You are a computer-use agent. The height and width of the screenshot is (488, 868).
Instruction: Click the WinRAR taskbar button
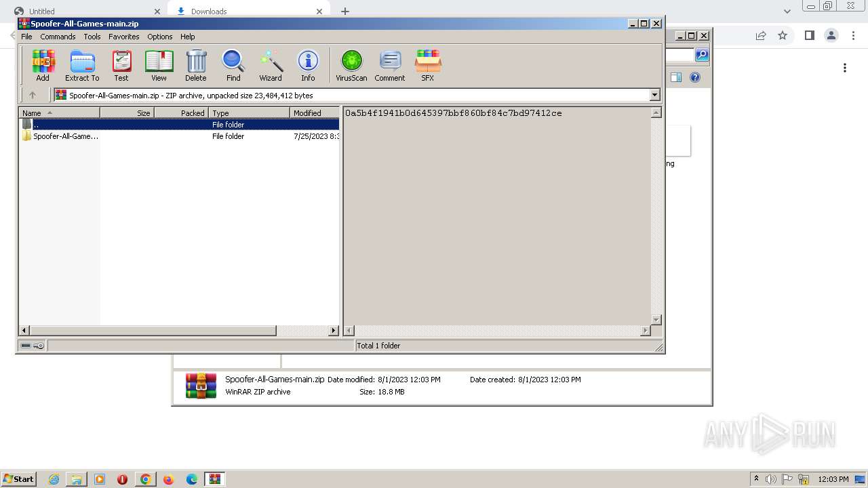[x=215, y=479]
